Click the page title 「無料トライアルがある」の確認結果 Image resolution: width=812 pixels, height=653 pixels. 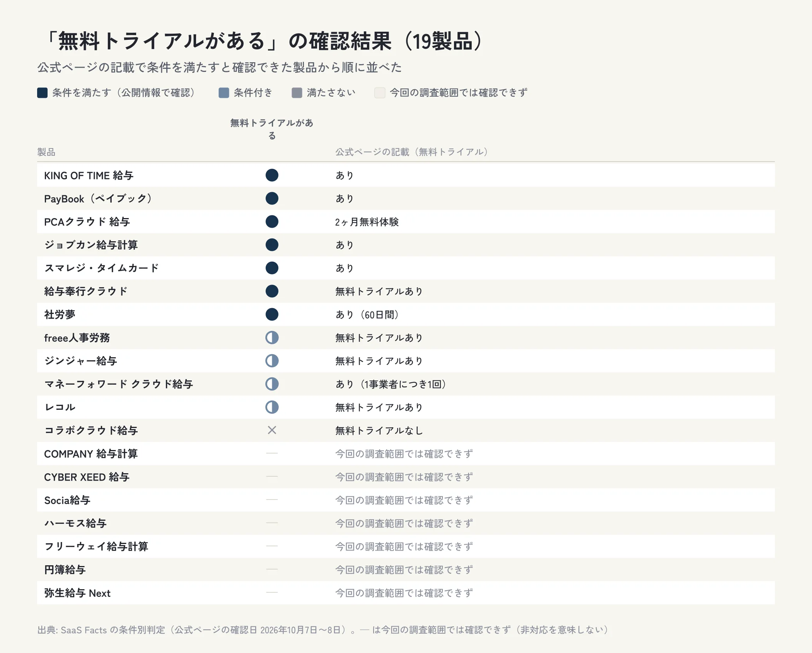tap(264, 41)
